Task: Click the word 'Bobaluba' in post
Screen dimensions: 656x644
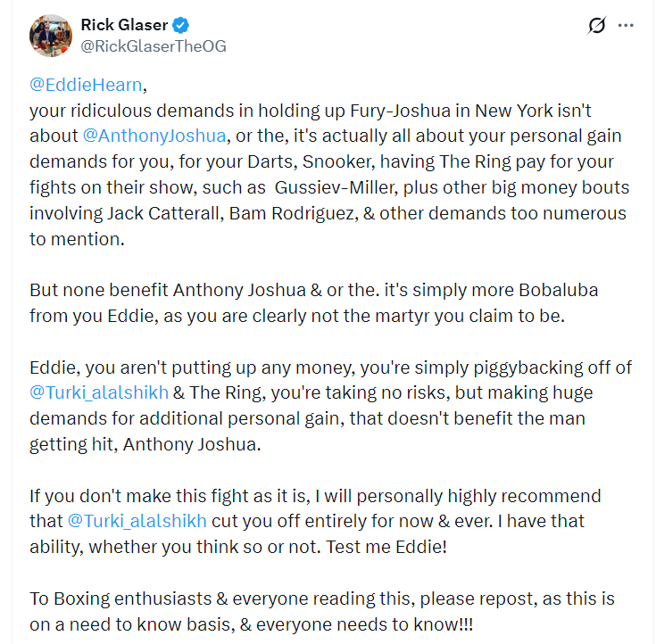Action: coord(558,290)
